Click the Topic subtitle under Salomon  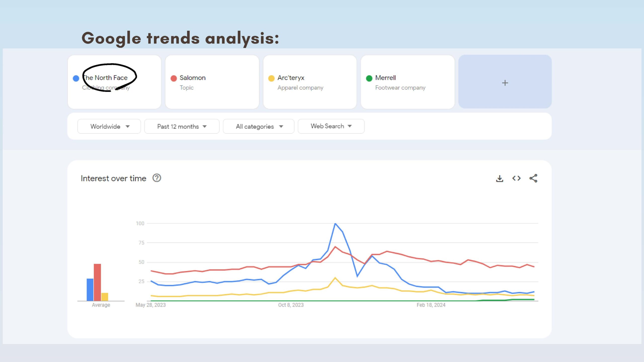187,88
